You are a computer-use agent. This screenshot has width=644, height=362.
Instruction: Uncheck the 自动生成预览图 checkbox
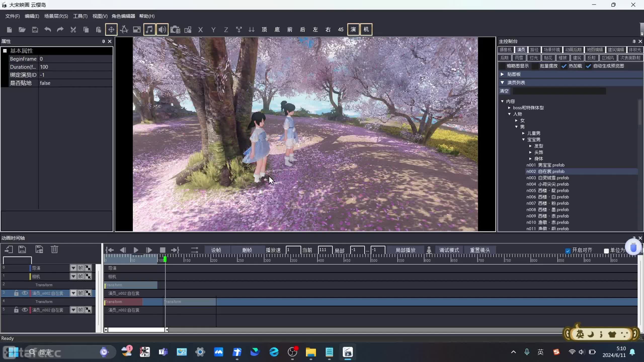pos(588,66)
